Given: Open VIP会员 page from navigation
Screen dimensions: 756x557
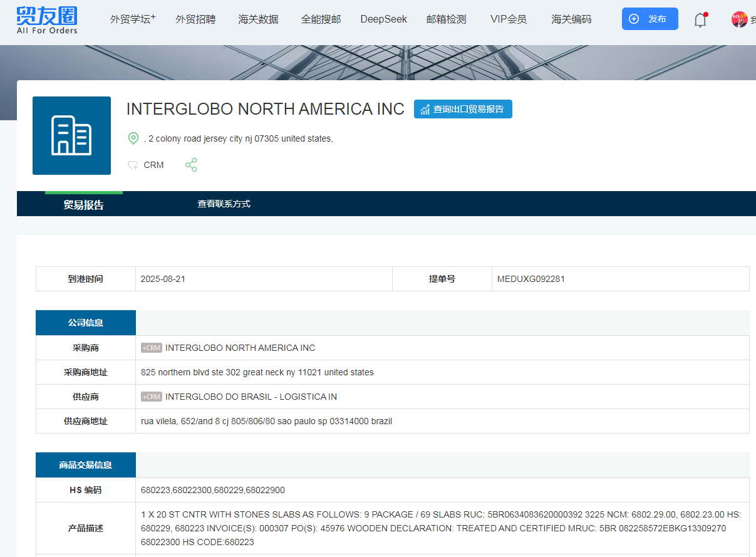Looking at the screenshot, I should [508, 19].
